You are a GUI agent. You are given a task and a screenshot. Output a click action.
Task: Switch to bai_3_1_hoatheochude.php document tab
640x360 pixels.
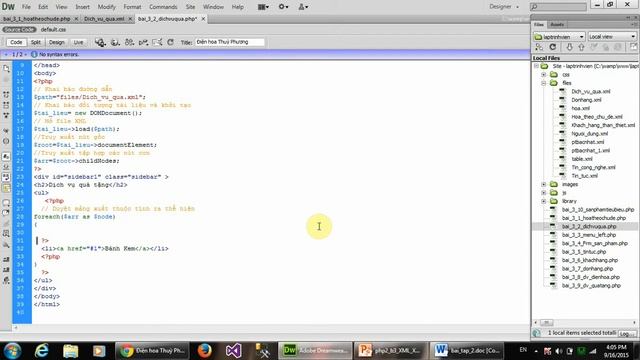click(x=37, y=19)
